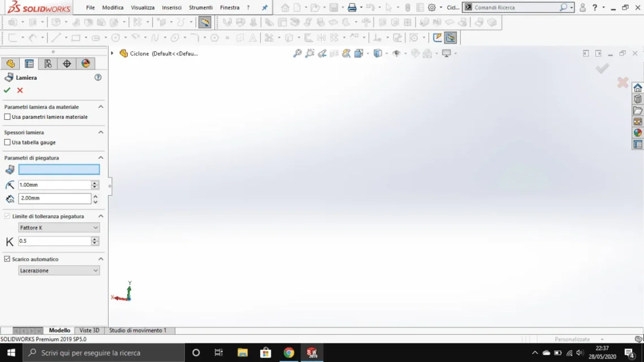Click the New document icon
Viewport: 644px width, 362px height.
point(297,7)
